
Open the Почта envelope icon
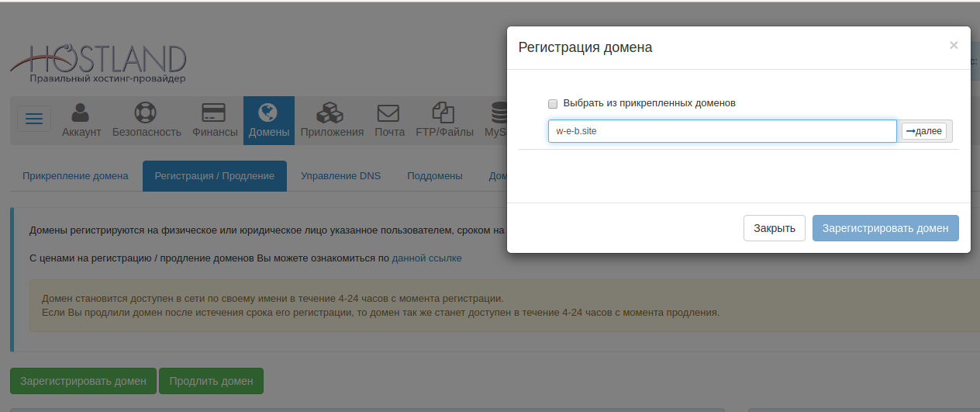click(389, 113)
